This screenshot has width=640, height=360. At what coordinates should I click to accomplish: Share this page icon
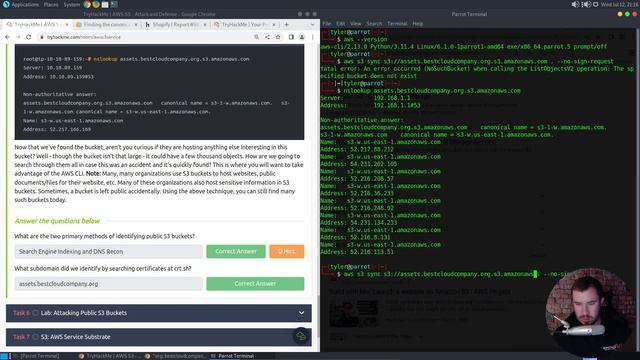tap(267, 37)
